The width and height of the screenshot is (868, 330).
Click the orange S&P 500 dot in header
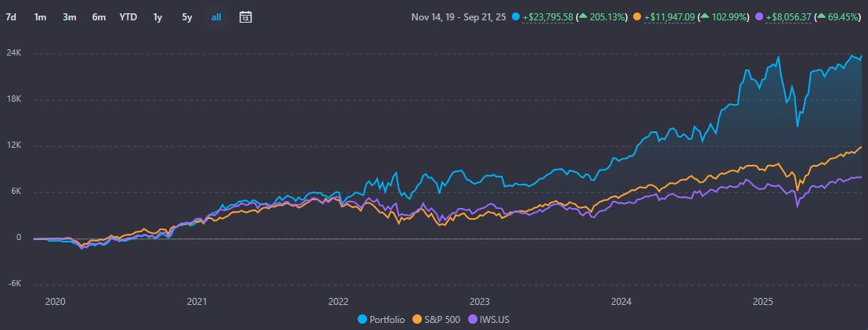pyautogui.click(x=638, y=16)
